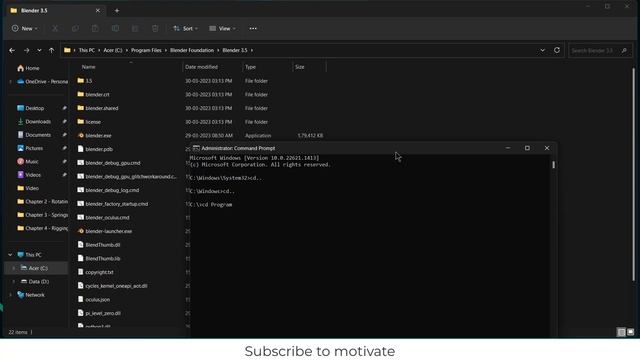The height and width of the screenshot is (360, 640).
Task: Open Pictures in quick access
Action: tap(30, 148)
